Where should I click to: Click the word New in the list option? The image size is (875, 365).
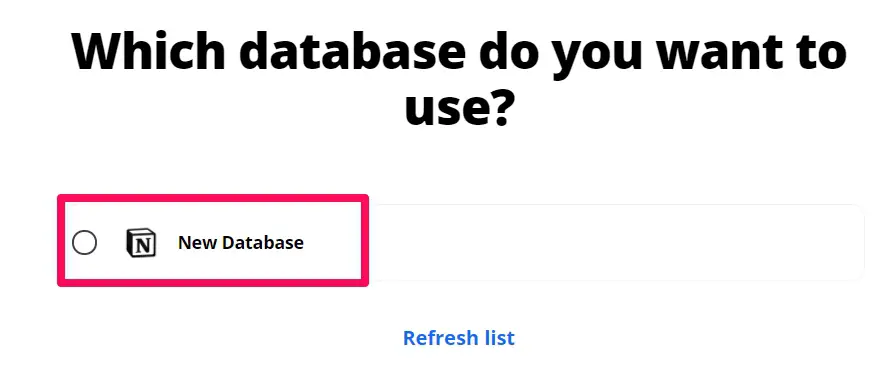point(197,243)
